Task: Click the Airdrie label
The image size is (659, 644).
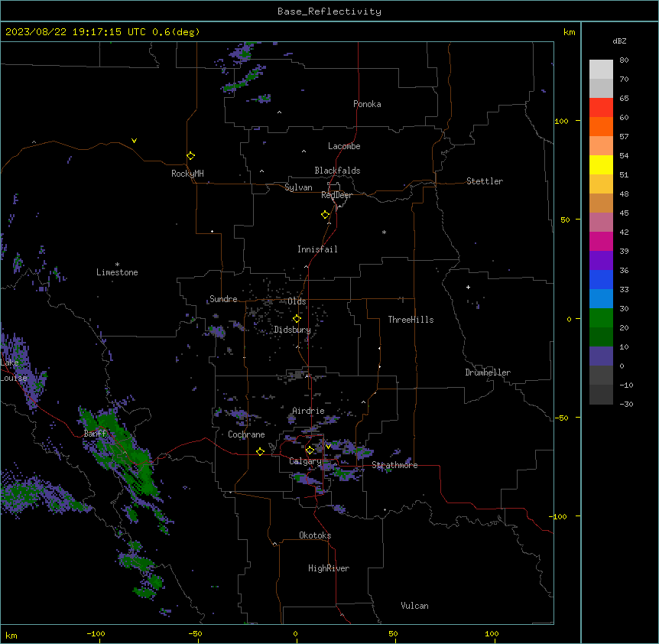Action: (309, 411)
